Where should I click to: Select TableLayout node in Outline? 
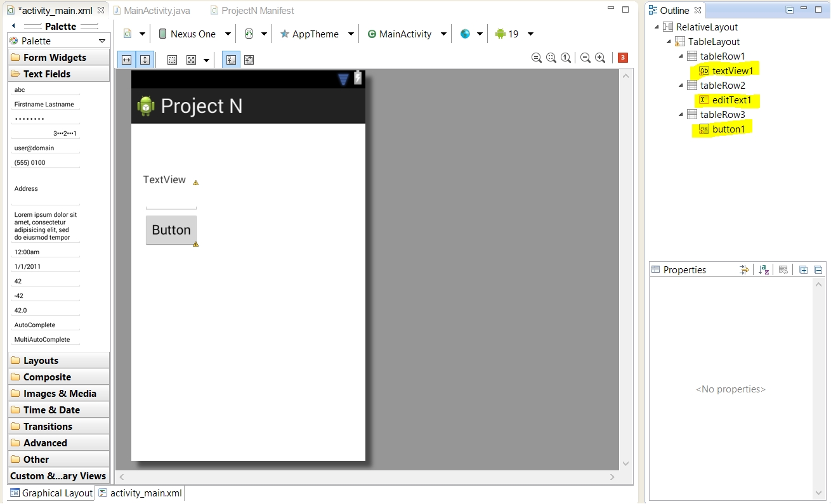(707, 42)
